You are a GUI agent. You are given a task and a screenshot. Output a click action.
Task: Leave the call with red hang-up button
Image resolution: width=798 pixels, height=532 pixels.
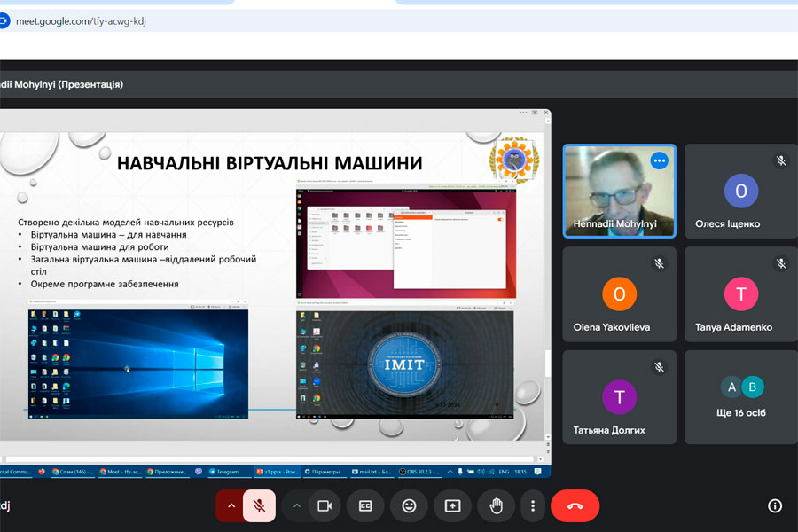[x=575, y=505]
